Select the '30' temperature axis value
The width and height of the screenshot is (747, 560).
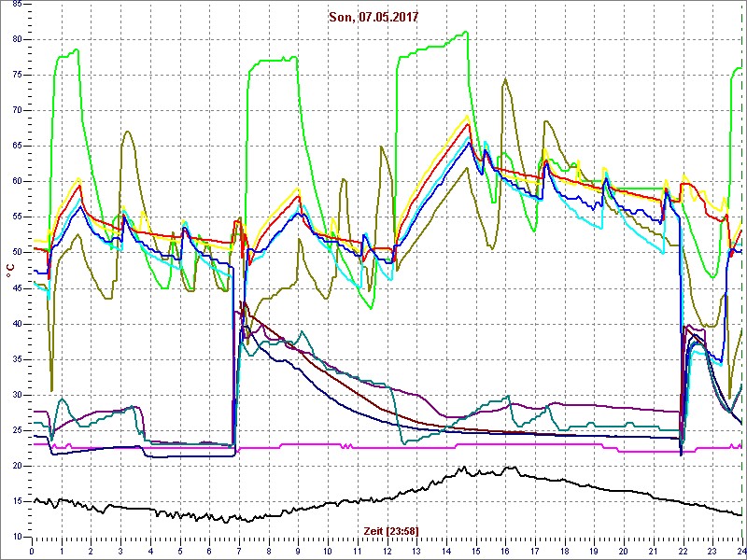[x=16, y=395]
